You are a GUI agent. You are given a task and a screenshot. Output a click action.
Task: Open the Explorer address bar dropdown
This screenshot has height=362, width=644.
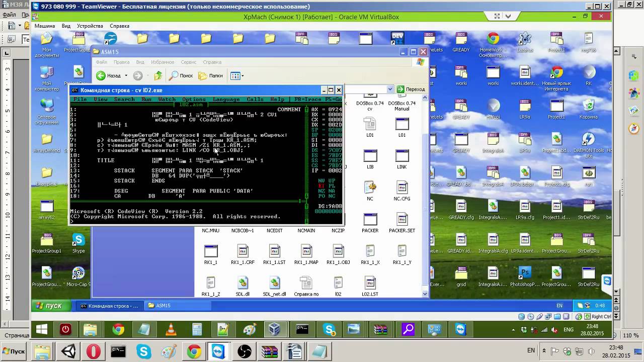(x=390, y=89)
